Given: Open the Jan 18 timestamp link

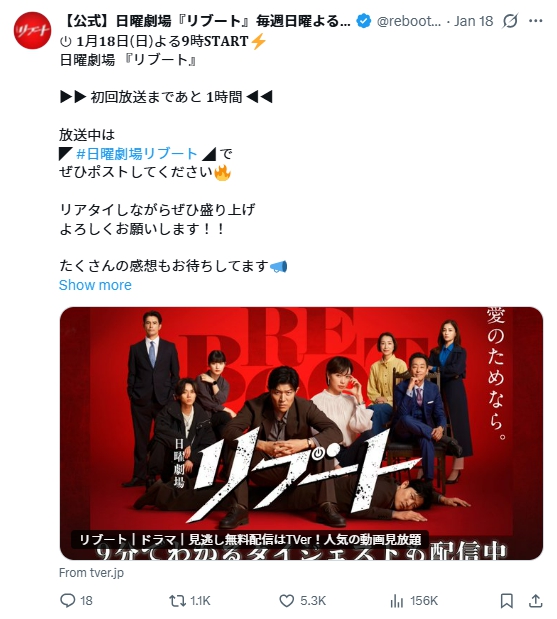Looking at the screenshot, I should 473,21.
